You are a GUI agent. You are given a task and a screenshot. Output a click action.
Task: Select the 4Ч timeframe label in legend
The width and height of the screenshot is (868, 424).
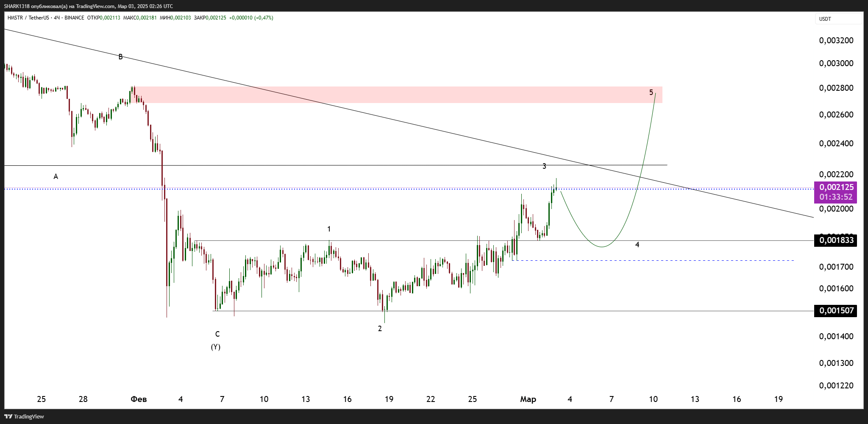57,18
